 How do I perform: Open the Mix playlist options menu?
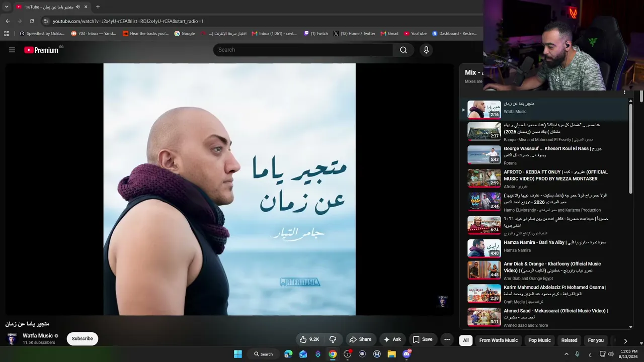(x=624, y=93)
